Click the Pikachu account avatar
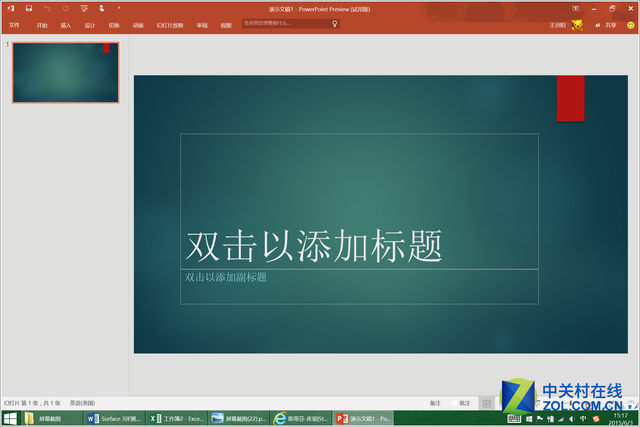 pos(577,25)
